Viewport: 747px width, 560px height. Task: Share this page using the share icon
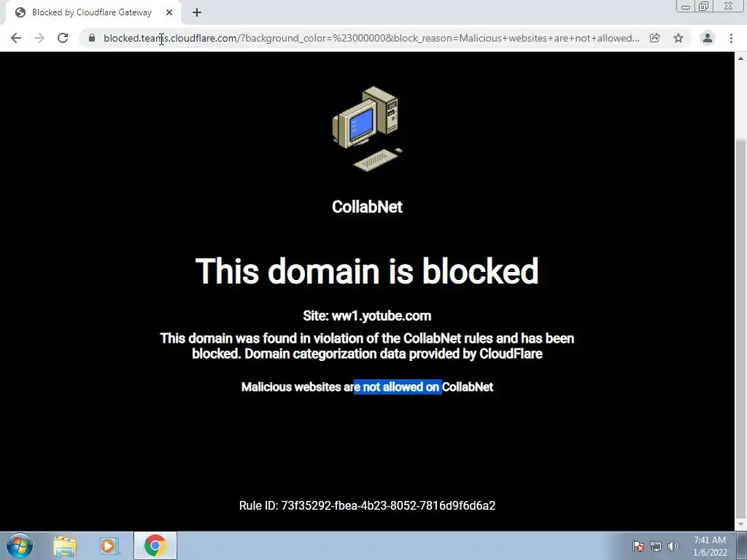pos(655,38)
